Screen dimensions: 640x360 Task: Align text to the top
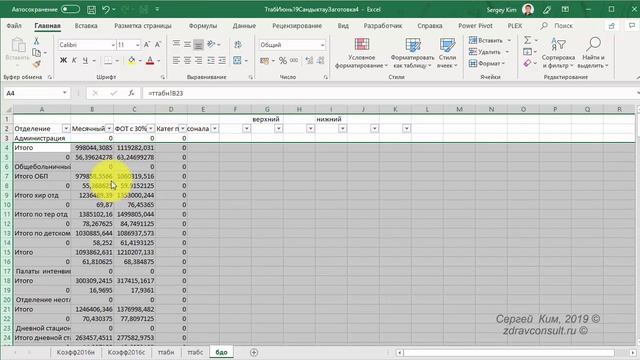coord(176,44)
